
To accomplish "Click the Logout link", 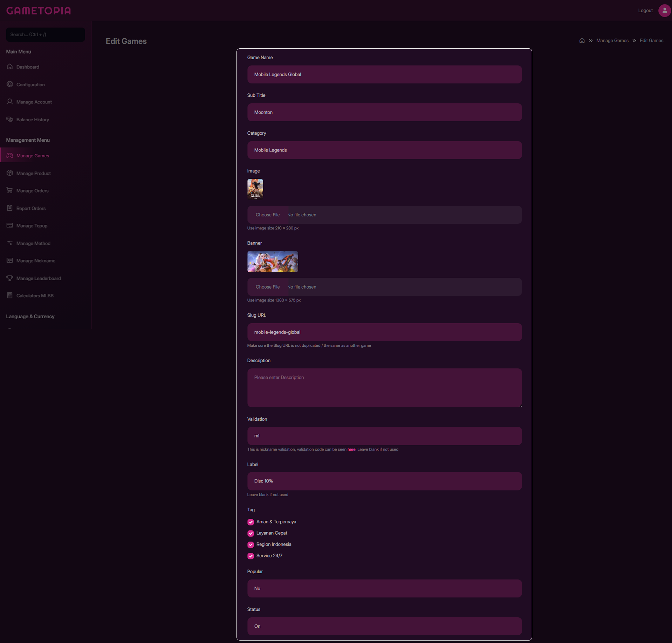I will [x=645, y=11].
